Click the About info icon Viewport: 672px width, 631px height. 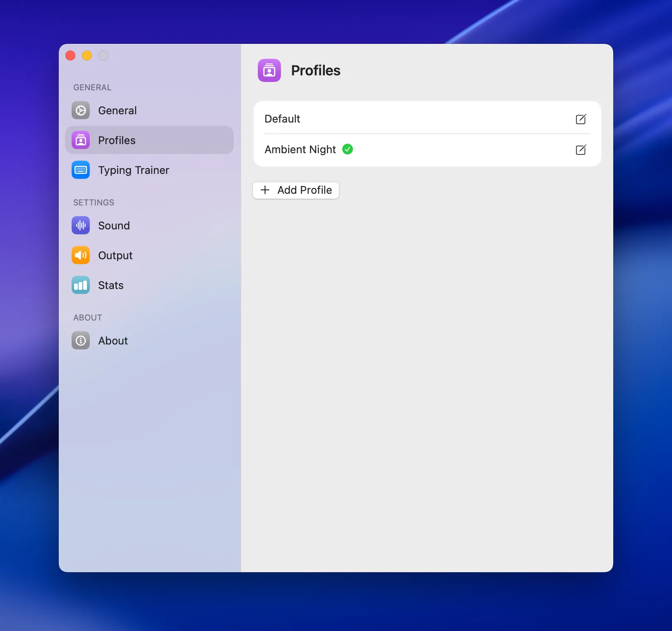81,341
